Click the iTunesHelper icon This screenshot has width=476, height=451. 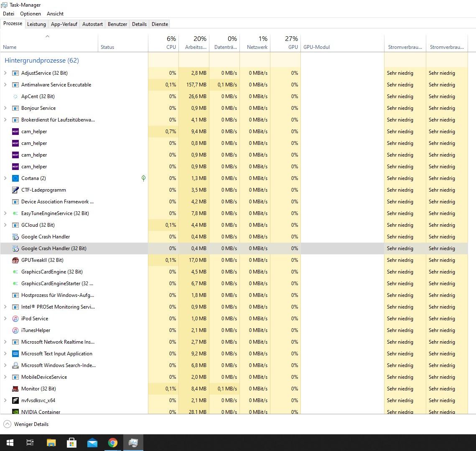pyautogui.click(x=15, y=330)
